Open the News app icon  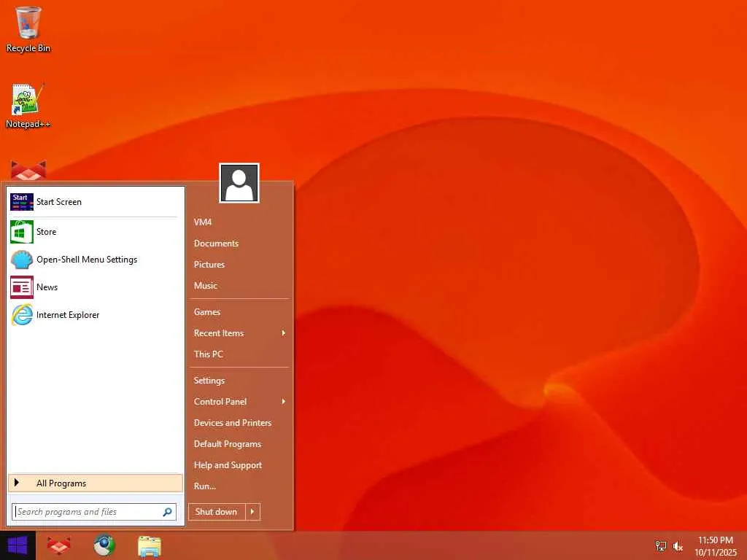click(22, 287)
